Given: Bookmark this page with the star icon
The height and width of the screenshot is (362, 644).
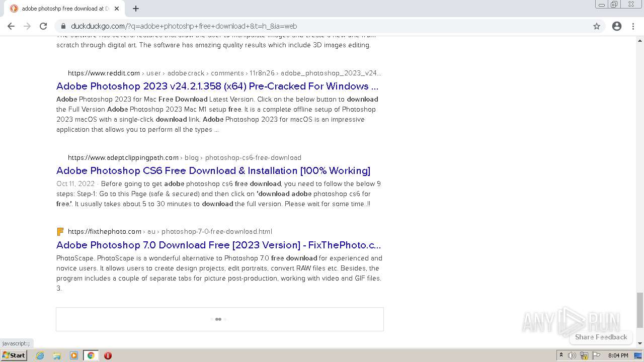Looking at the screenshot, I should tap(597, 26).
